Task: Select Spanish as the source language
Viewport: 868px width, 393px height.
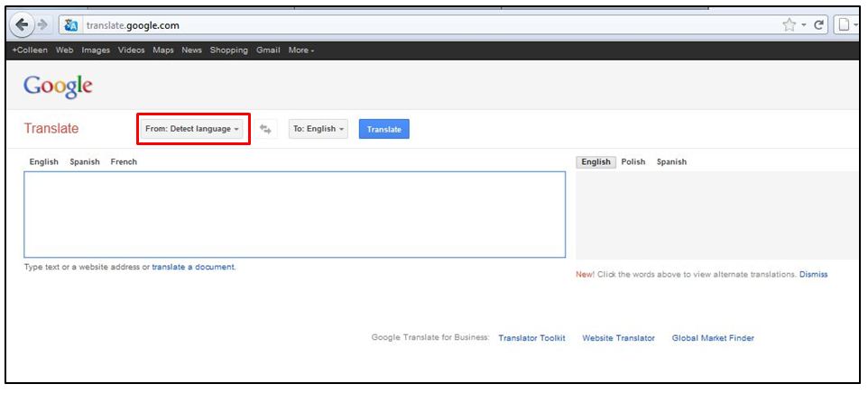Action: pos(85,162)
